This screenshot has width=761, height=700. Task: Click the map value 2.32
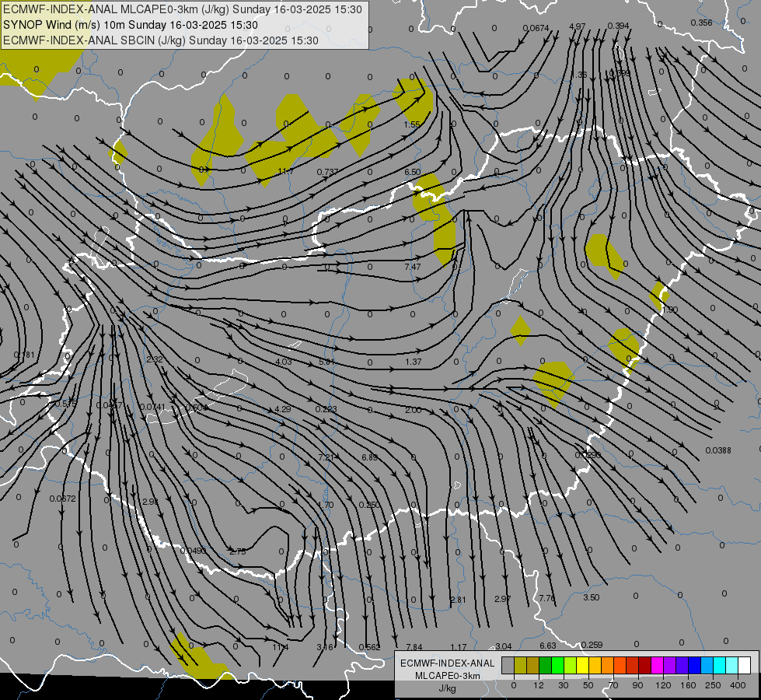155,359
